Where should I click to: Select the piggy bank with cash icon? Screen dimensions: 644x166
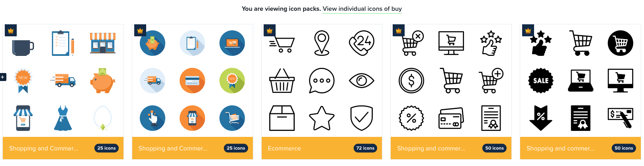pos(102,80)
